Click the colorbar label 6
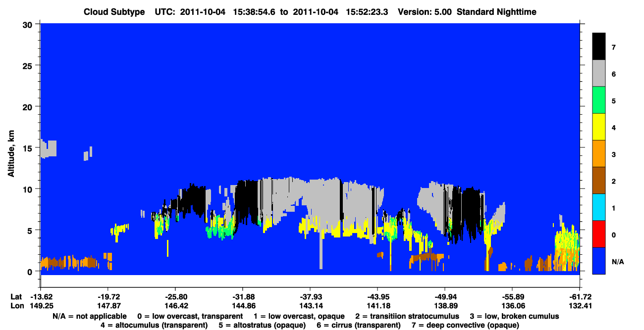 coord(613,74)
